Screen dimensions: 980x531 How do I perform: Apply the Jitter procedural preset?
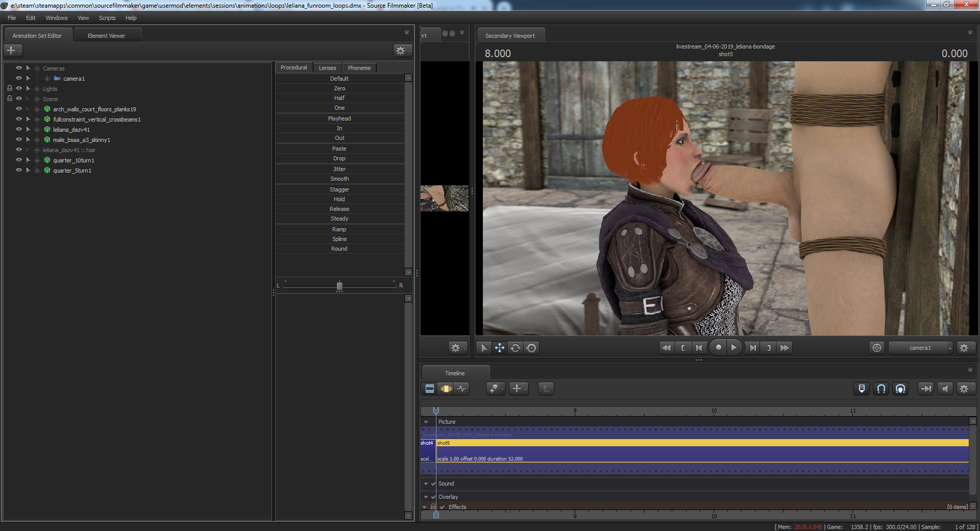tap(339, 169)
